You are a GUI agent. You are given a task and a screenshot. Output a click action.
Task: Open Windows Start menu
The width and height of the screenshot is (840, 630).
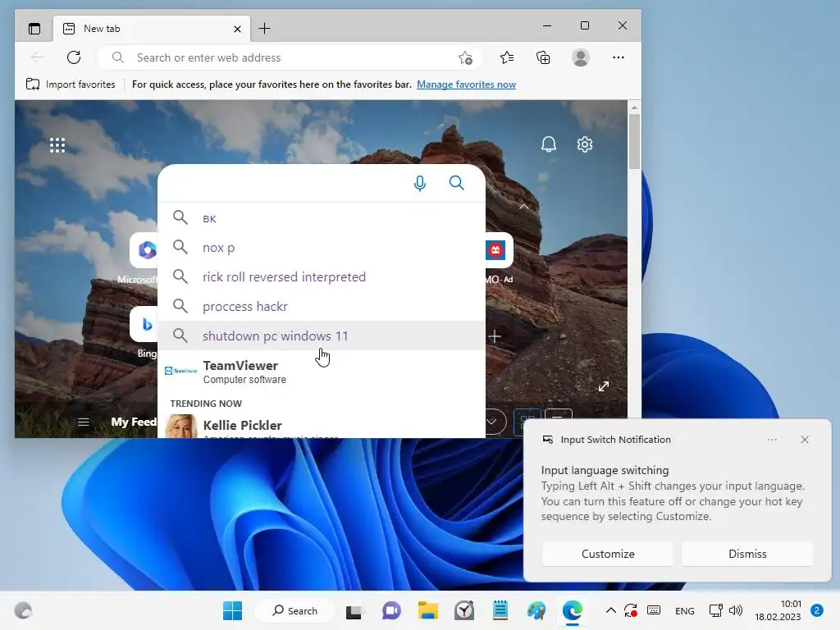pos(232,610)
